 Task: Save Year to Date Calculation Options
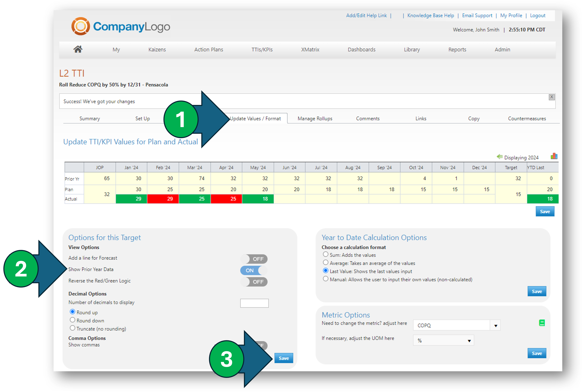click(x=537, y=291)
